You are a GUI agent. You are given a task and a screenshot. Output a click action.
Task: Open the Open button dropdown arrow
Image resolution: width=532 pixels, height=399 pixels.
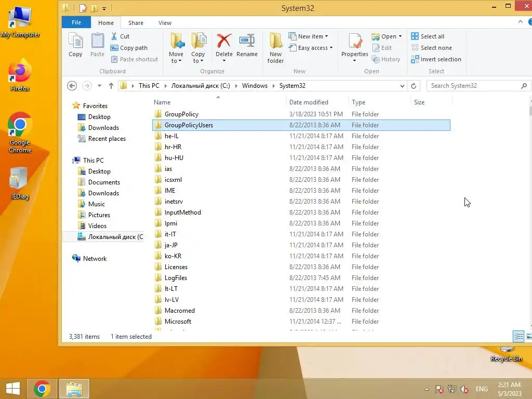(x=401, y=36)
